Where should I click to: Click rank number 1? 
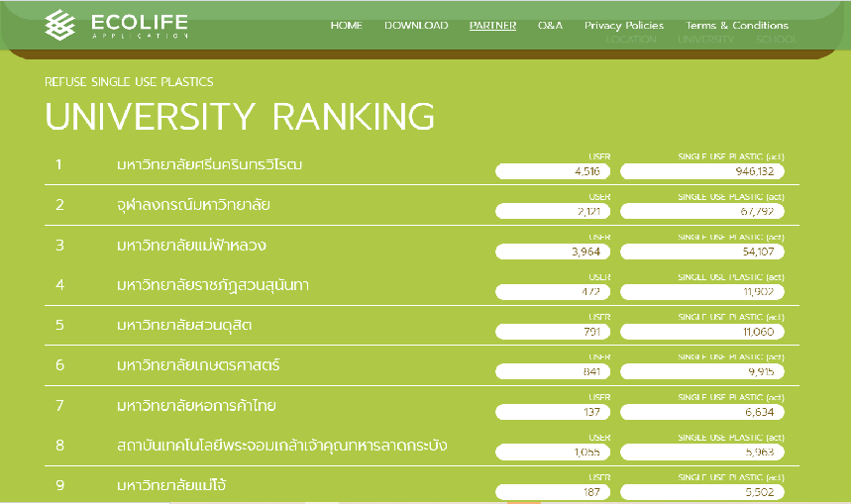pyautogui.click(x=58, y=164)
